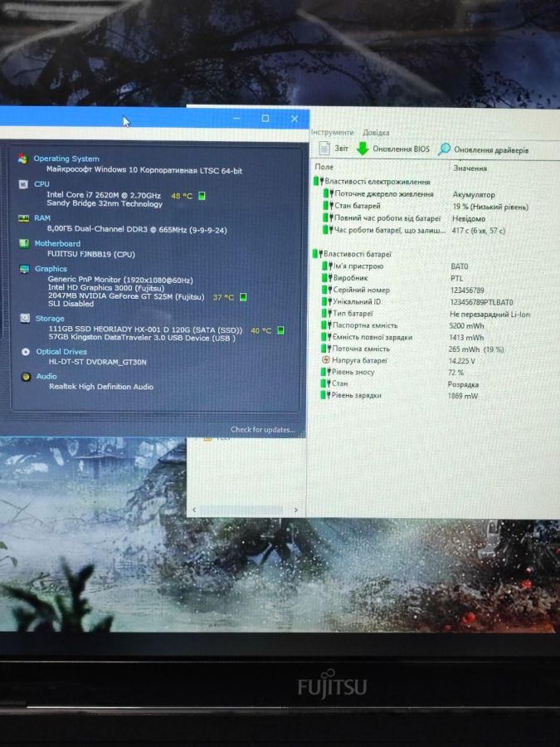Click the Optical Drives disc icon
Screen dimensions: 560x747
coord(26,352)
